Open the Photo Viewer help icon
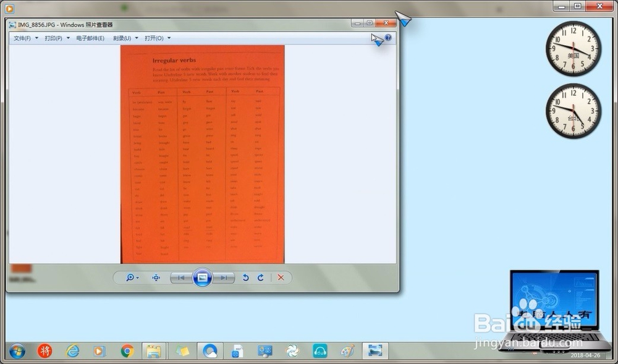 click(x=388, y=38)
